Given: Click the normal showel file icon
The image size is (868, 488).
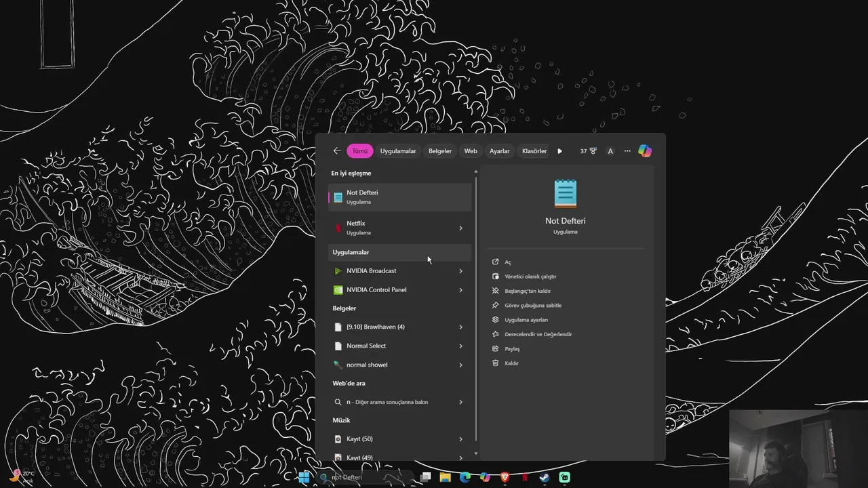Looking at the screenshot, I should point(338,365).
